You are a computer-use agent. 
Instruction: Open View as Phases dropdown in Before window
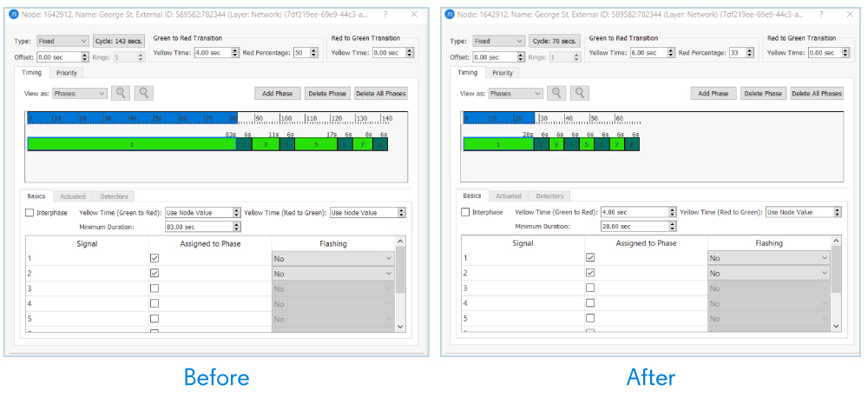pyautogui.click(x=80, y=94)
